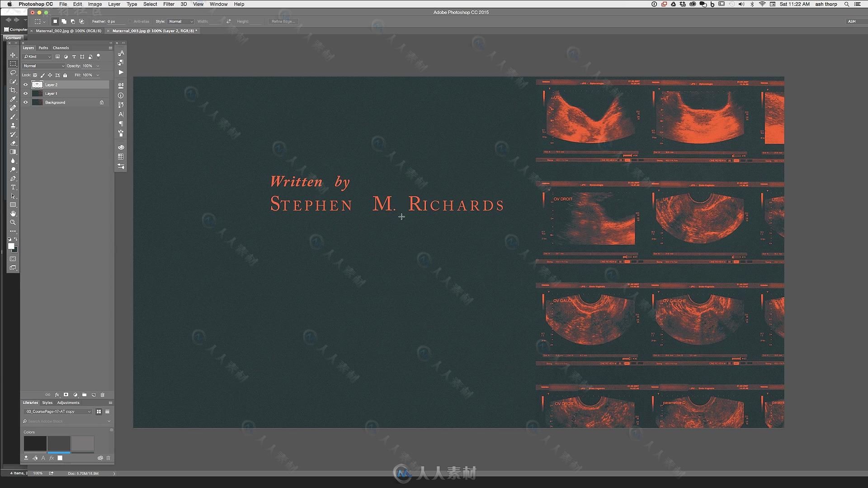Hide Layer 1 visibility eye

[x=26, y=94]
